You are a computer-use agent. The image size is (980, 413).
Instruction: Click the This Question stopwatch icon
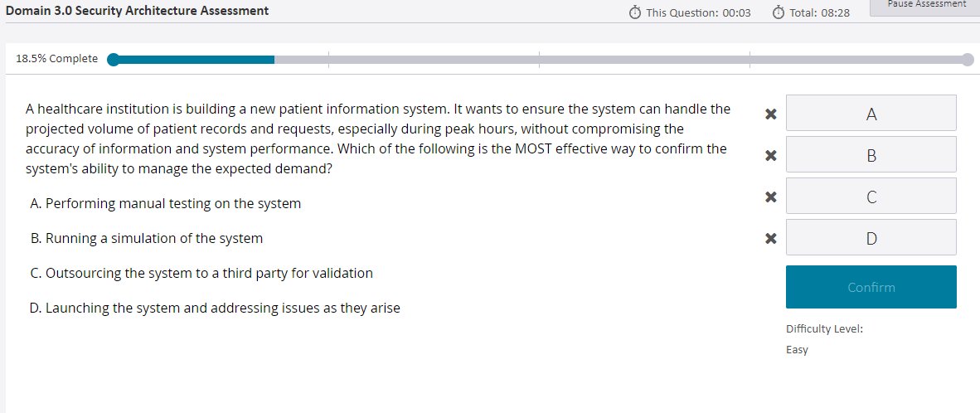click(x=635, y=12)
